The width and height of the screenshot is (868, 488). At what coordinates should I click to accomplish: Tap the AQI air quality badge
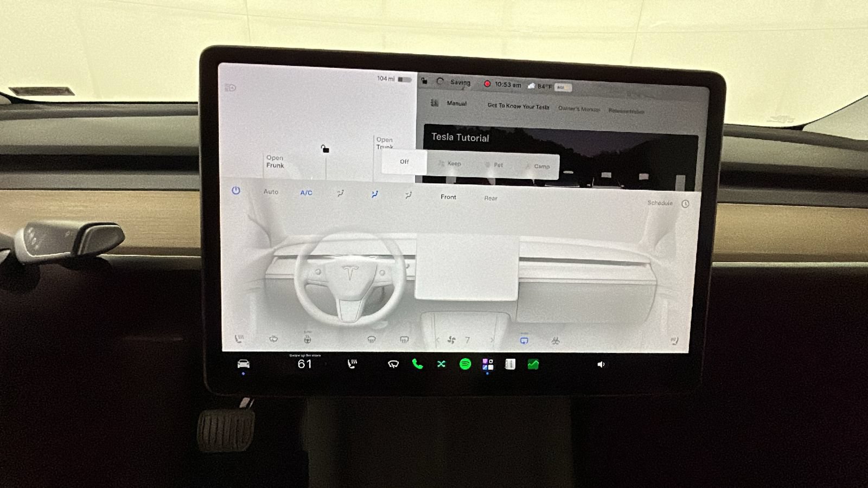click(563, 87)
